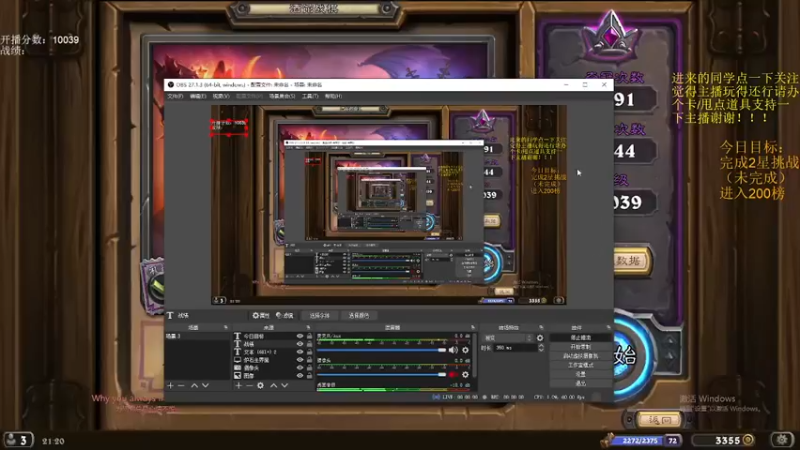
Task: Mute the Mic/Aux speaker icon in mixer
Action: point(453,350)
